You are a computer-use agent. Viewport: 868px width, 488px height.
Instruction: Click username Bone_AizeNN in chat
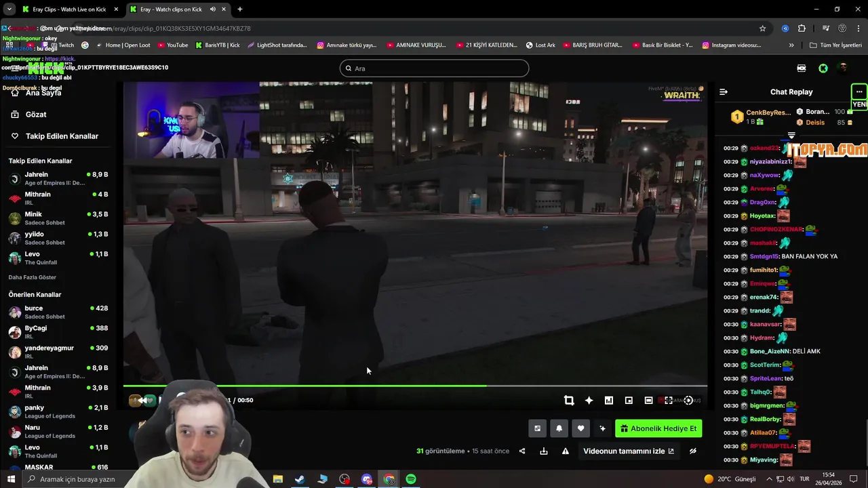pos(770,351)
